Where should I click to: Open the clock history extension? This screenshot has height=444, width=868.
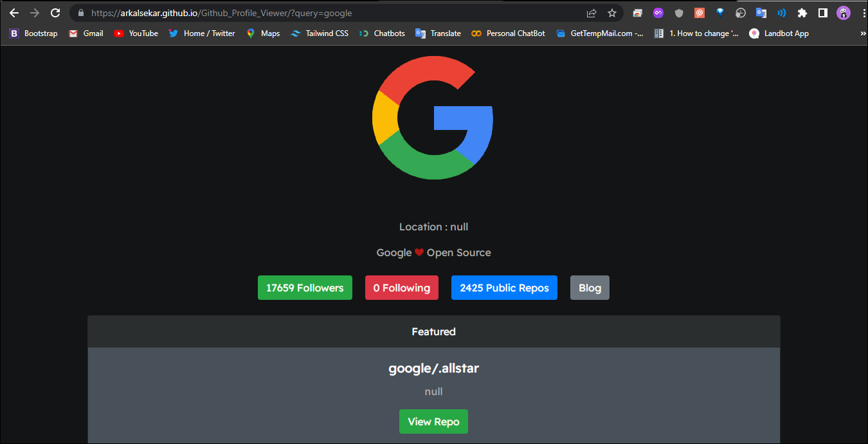pos(741,13)
